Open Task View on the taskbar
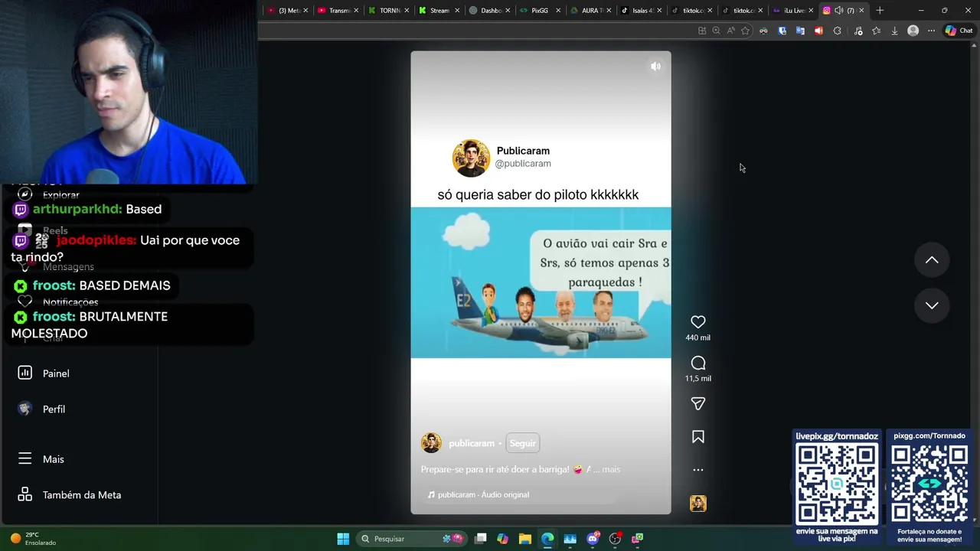 tap(480, 539)
